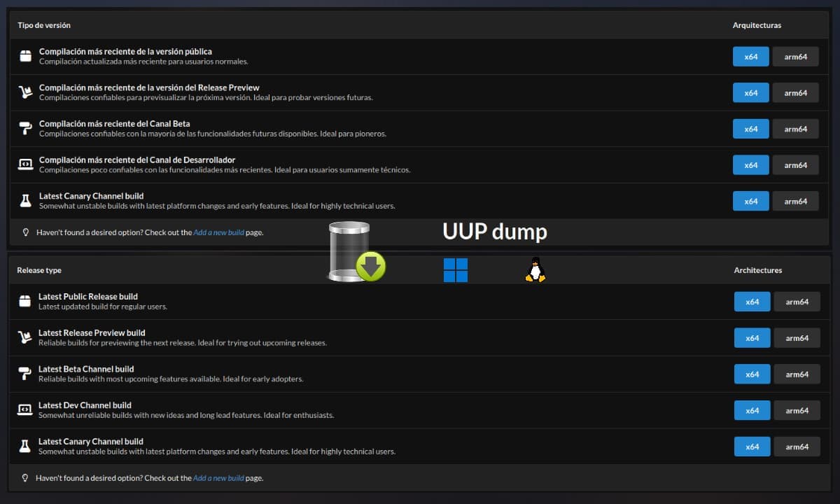Choose arm64 for Latest Dev Channel build
Viewport: 840px width, 504px height.
click(797, 411)
